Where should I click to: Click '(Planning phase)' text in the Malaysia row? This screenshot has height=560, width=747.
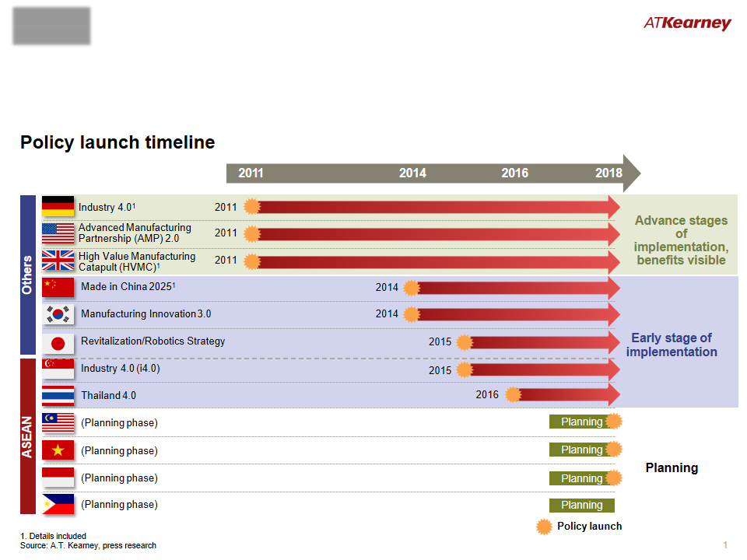point(119,422)
